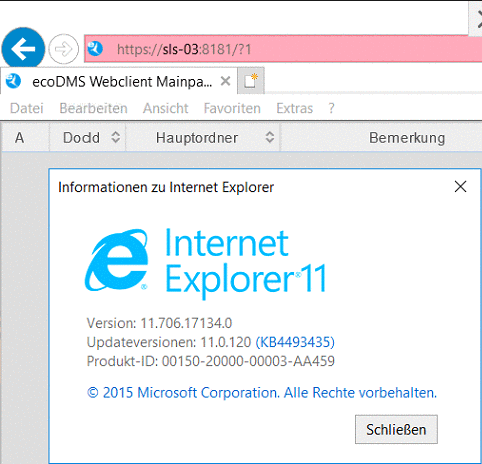482x464 pixels.
Task: Close the ecoDMS Webclient Mainpage tab
Action: tap(226, 81)
